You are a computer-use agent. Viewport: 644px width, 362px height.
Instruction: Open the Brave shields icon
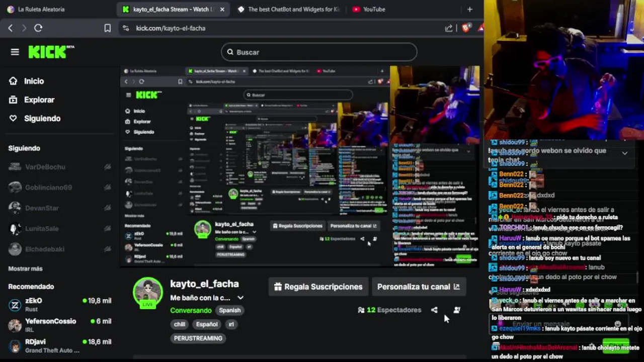[x=466, y=28]
